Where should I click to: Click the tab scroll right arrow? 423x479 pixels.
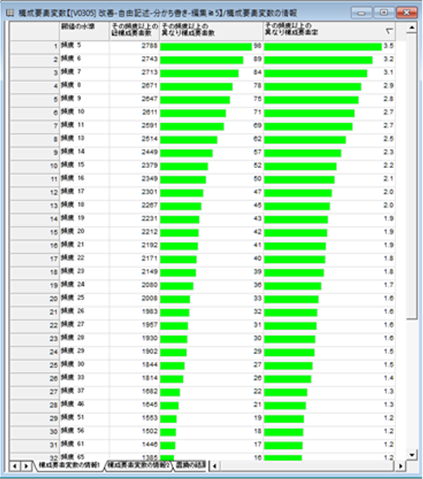coord(26,466)
